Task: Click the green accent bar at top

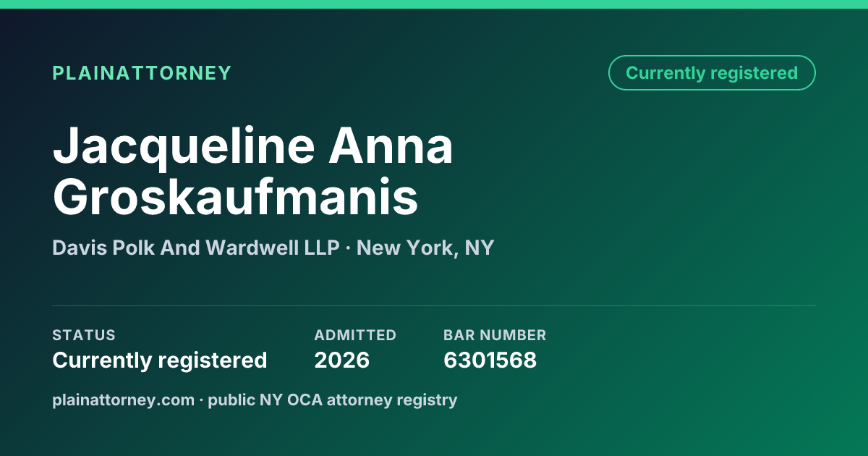Action: 434,4
